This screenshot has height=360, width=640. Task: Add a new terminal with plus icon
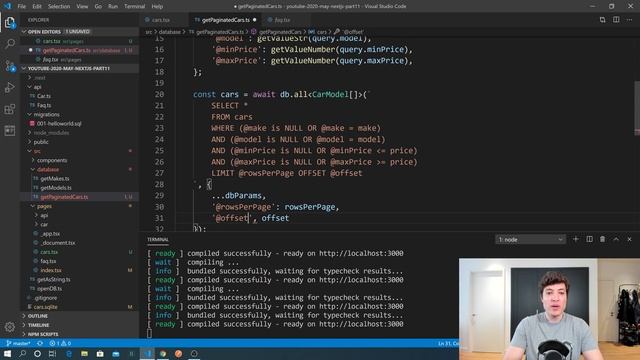pyautogui.click(x=576, y=239)
